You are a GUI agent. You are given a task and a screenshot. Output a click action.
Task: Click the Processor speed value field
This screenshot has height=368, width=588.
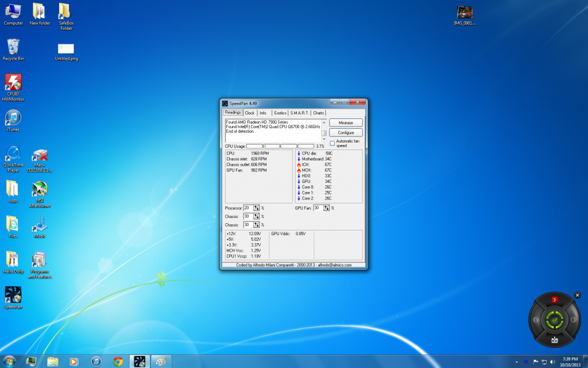point(247,208)
